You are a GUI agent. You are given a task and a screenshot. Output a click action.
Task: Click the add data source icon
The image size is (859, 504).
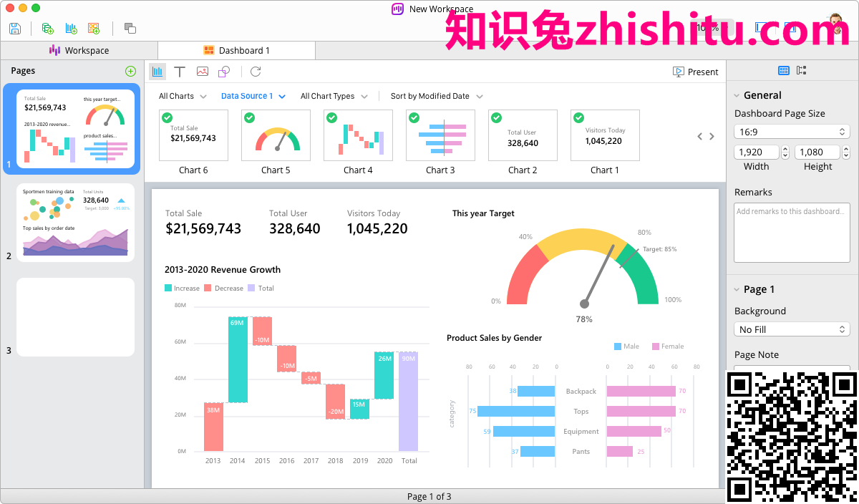[48, 29]
